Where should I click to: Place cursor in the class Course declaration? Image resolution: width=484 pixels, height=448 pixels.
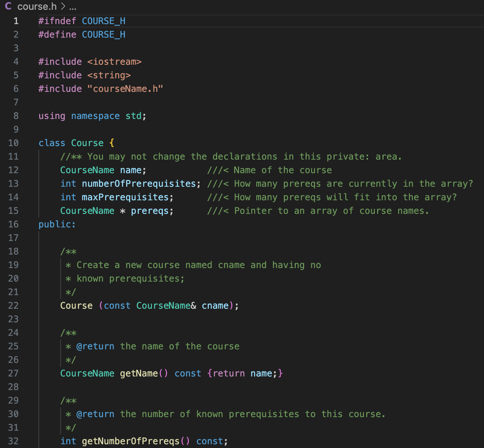[x=87, y=143]
